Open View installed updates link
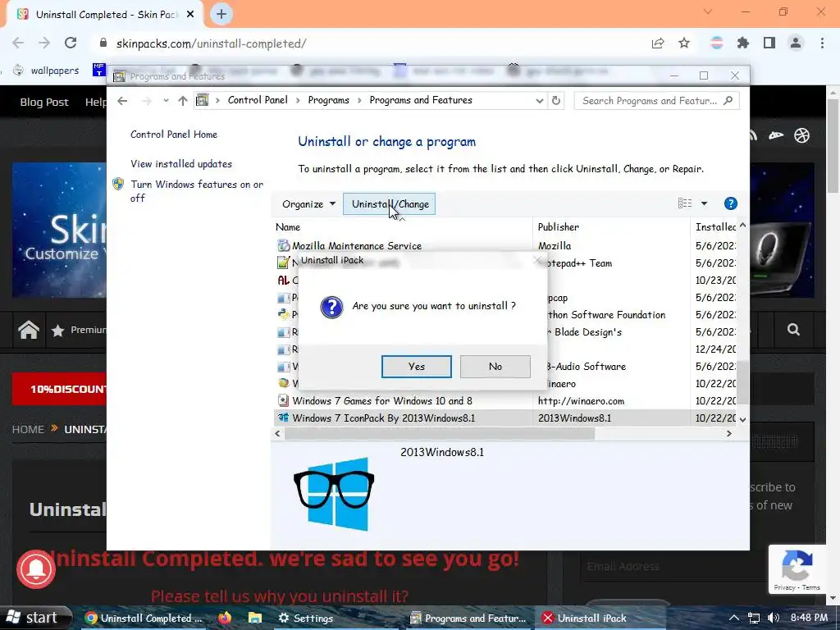 pos(181,164)
